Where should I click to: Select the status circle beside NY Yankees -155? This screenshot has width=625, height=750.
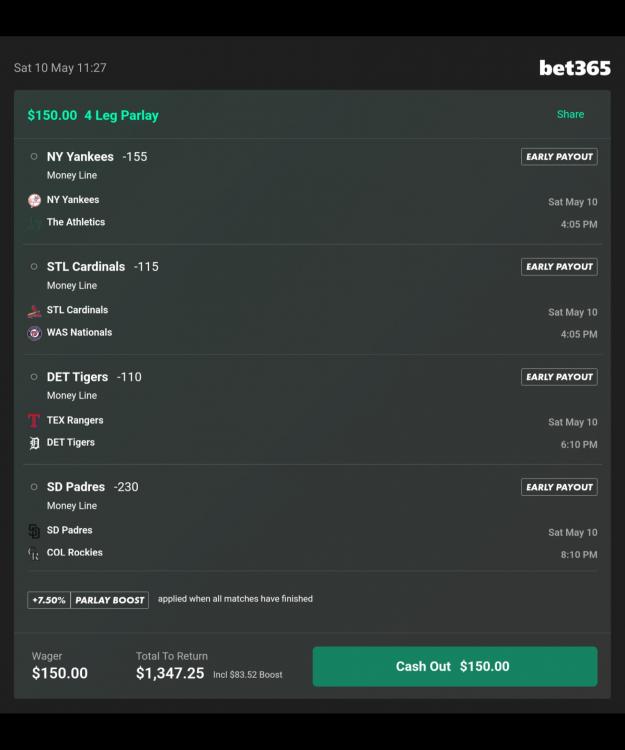(34, 157)
